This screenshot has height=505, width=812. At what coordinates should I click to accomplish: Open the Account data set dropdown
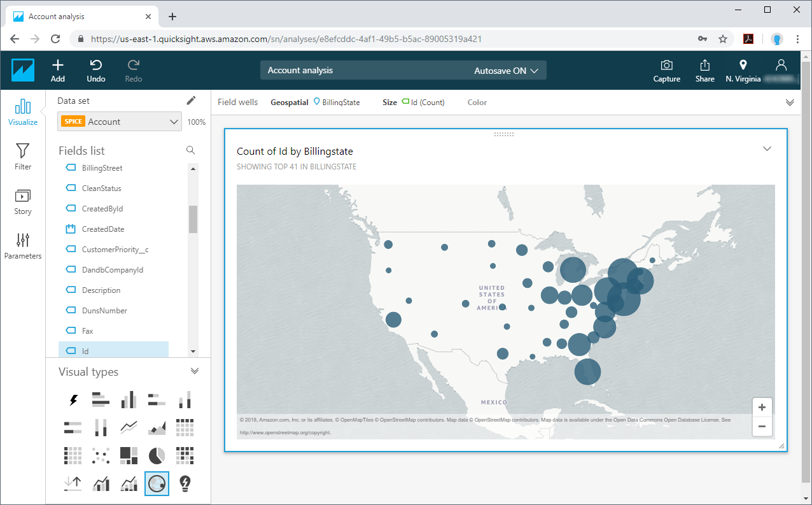pyautogui.click(x=120, y=122)
